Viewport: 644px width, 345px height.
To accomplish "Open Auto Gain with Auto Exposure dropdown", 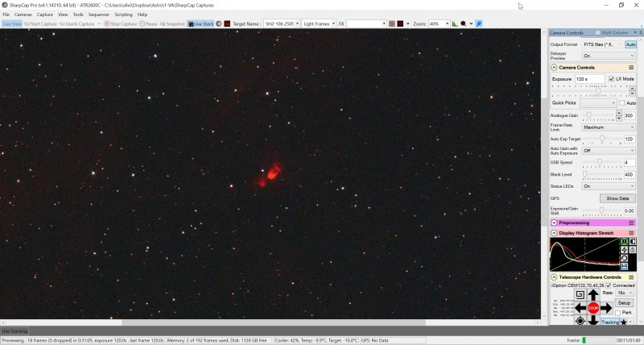I will [609, 151].
